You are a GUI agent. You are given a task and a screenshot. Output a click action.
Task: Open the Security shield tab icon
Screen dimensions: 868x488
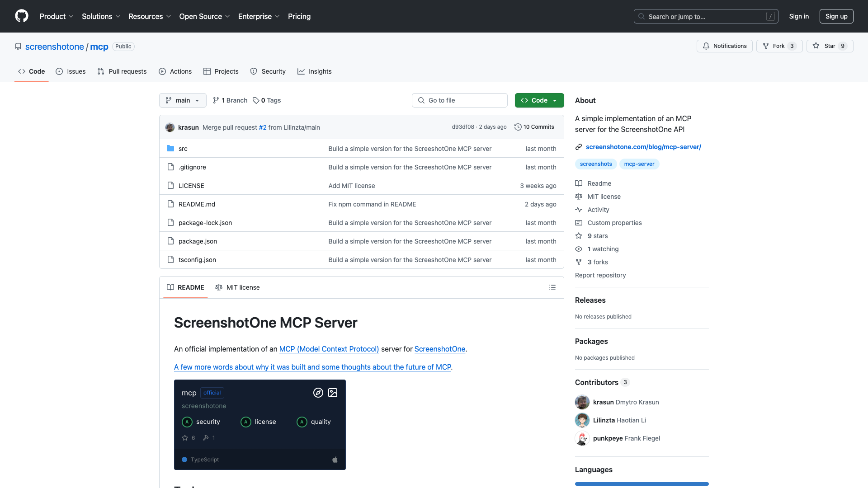[x=254, y=71]
